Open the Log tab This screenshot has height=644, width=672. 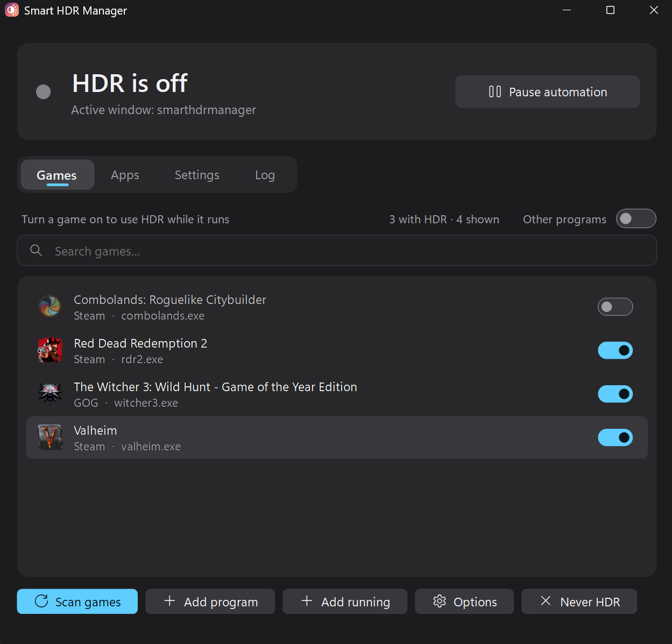(x=265, y=175)
